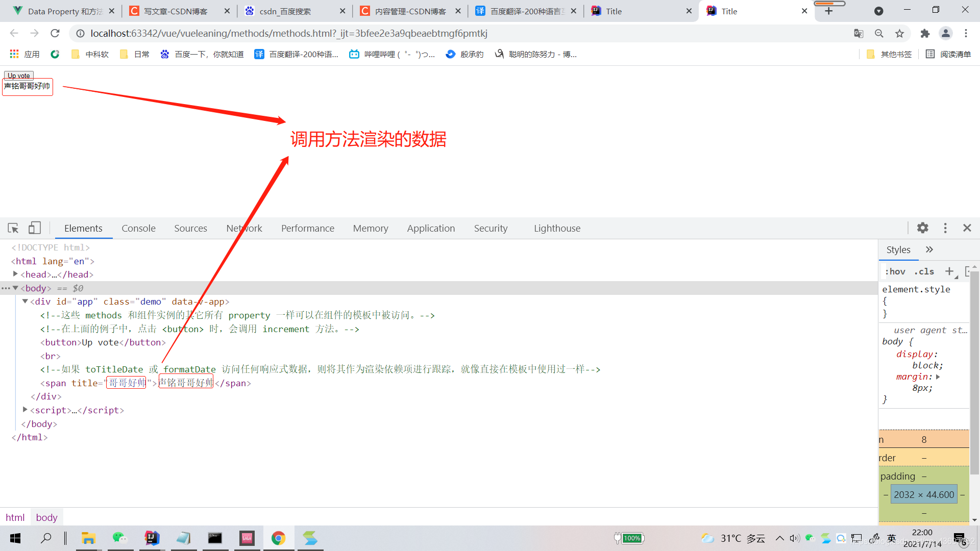Toggle the .cls class editor
The height and width of the screenshot is (551, 980).
pos(924,271)
